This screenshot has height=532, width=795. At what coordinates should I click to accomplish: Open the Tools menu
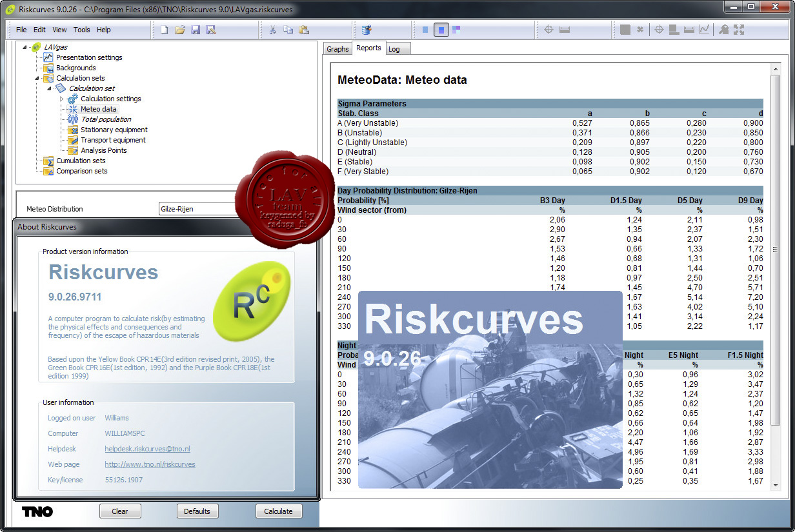coord(82,30)
